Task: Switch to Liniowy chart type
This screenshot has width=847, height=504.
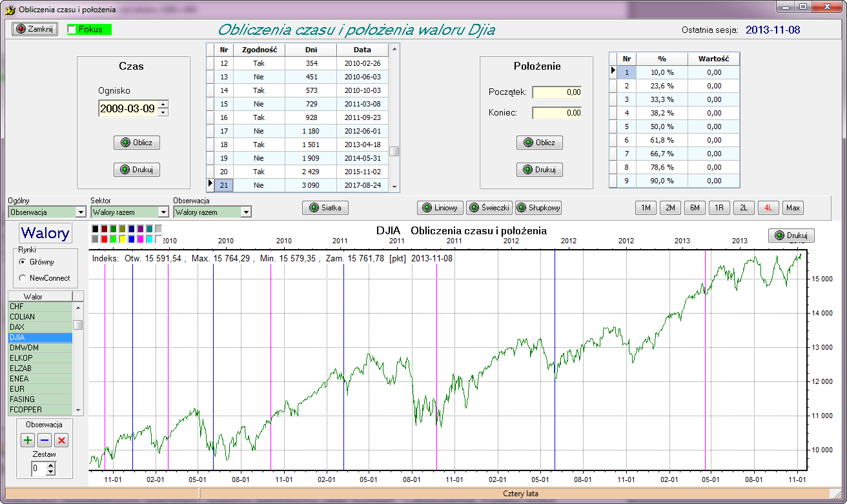Action: [x=440, y=208]
